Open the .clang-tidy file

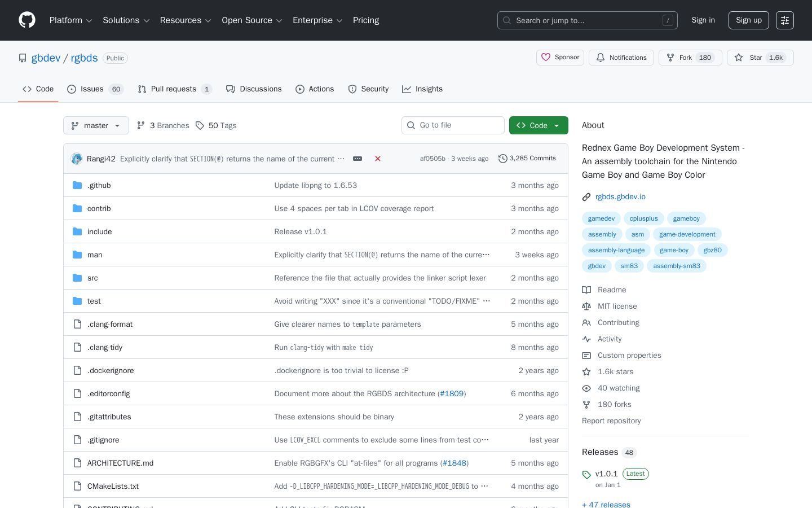point(105,347)
